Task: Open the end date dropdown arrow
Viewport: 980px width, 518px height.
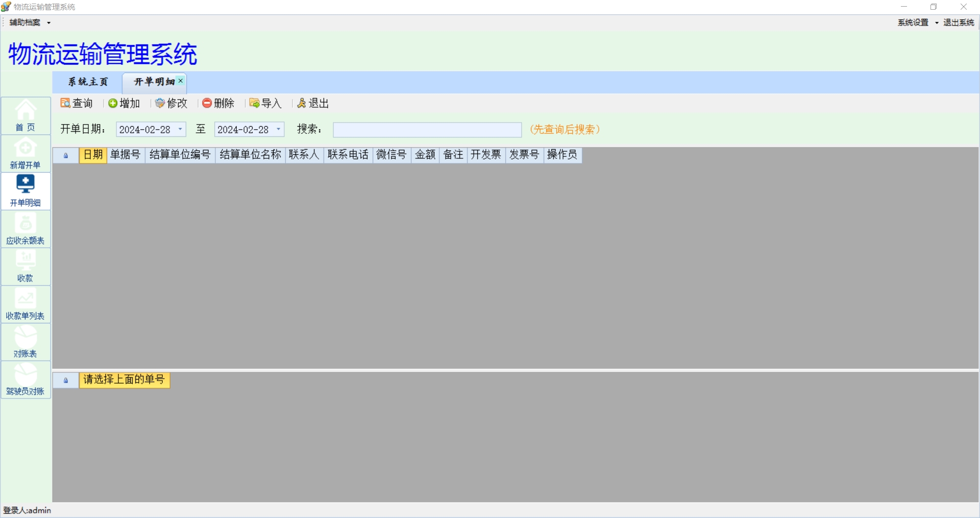Action: [279, 129]
